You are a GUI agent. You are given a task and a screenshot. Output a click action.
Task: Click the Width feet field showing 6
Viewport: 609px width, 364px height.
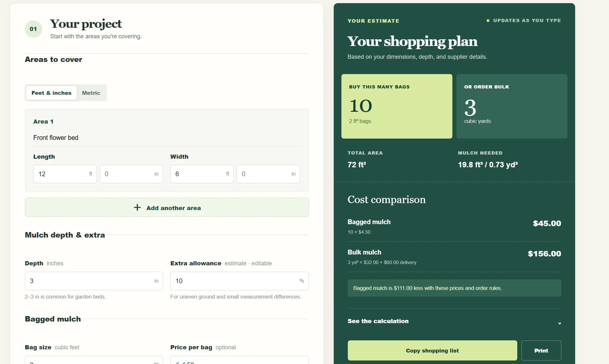(202, 174)
